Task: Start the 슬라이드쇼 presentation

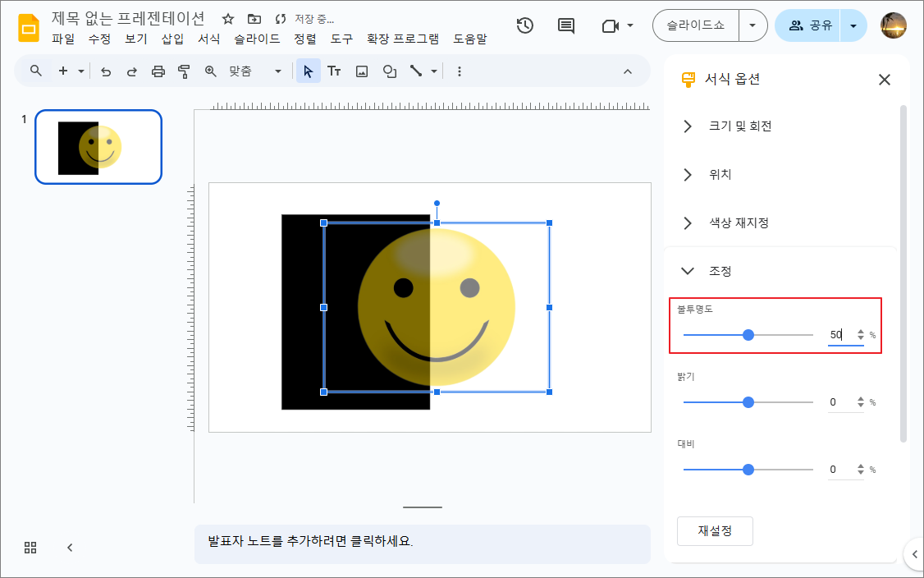Action: pos(696,26)
